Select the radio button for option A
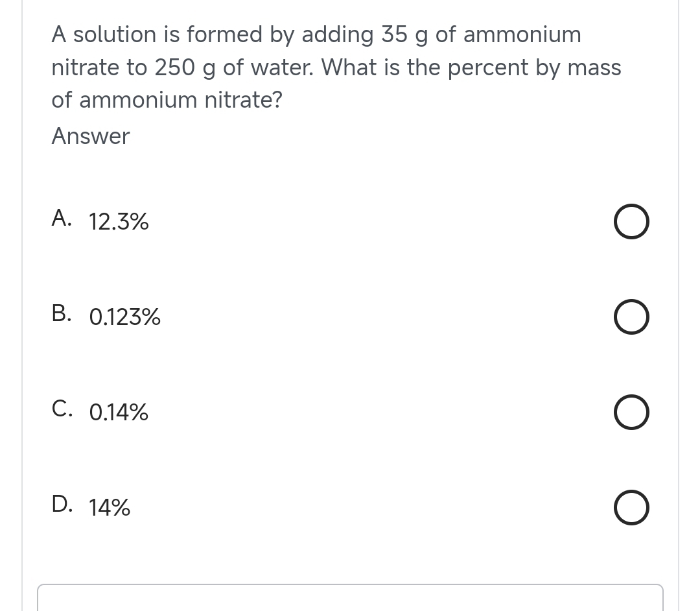The image size is (700, 611). click(x=631, y=221)
